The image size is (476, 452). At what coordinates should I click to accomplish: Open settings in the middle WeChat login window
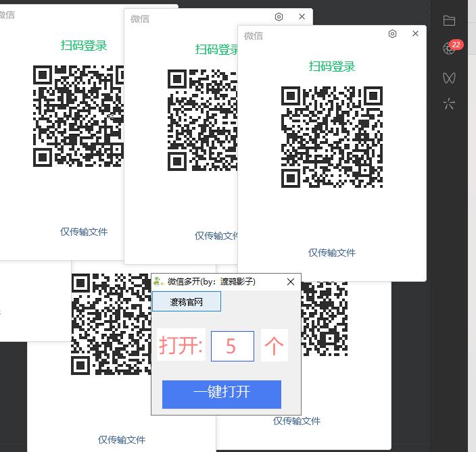point(279,17)
